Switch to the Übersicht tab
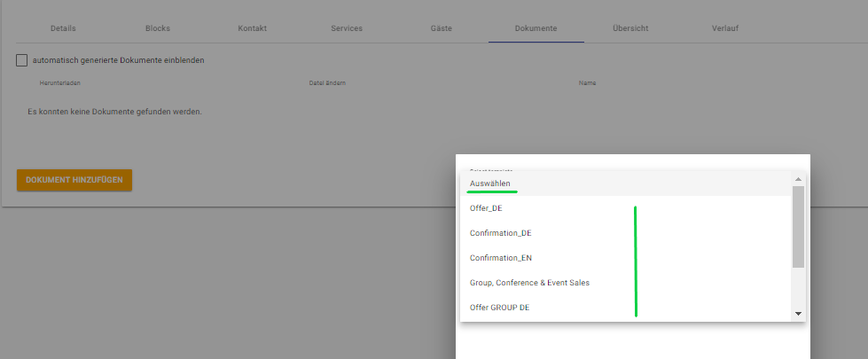 tap(630, 28)
